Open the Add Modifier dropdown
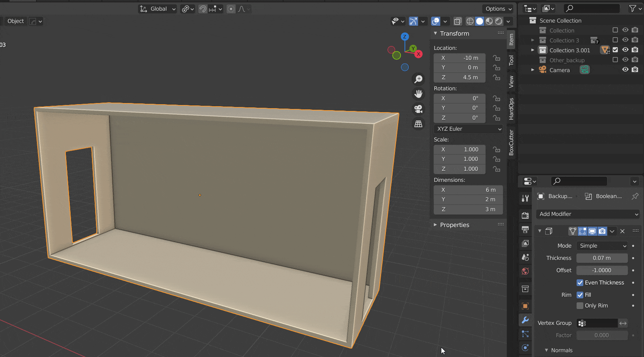644x357 pixels. (588, 214)
